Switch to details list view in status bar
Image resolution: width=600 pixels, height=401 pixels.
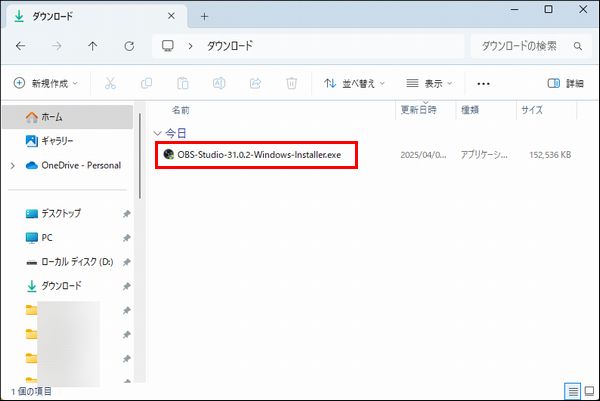pyautogui.click(x=572, y=391)
